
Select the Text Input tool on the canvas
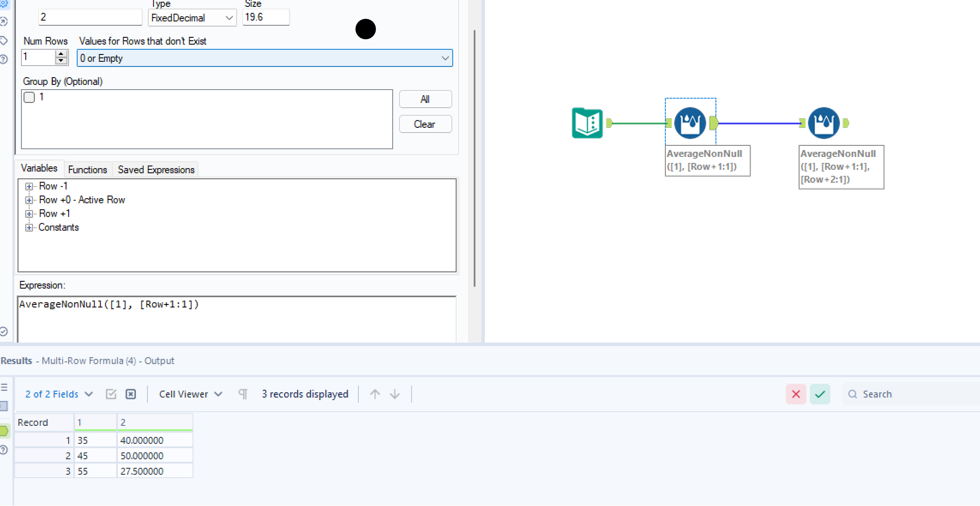(587, 123)
